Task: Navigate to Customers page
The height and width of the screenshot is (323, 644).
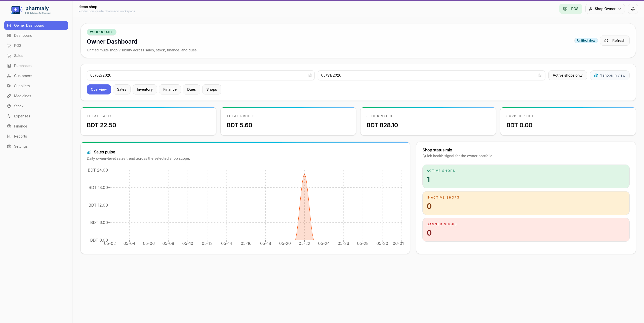Action: point(36,76)
